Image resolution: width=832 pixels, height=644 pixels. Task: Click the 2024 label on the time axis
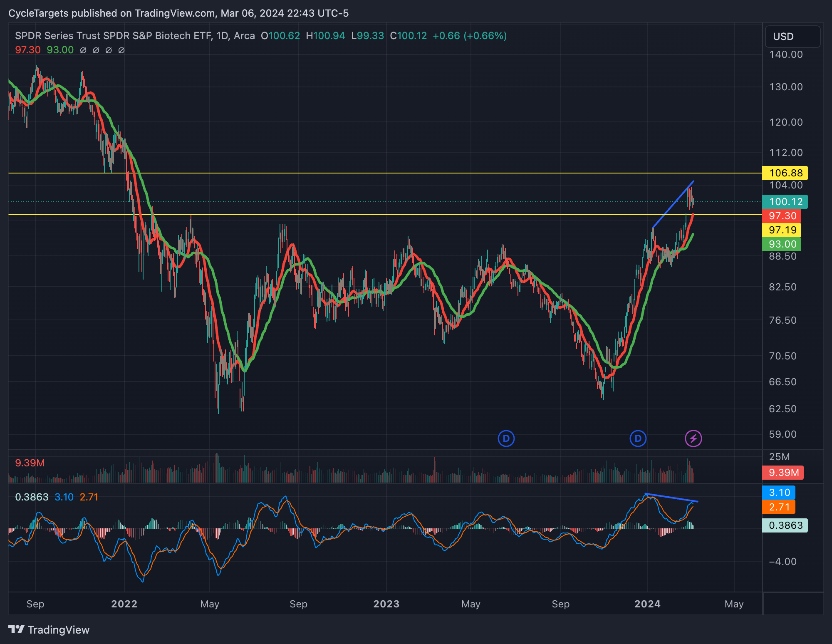[647, 604]
